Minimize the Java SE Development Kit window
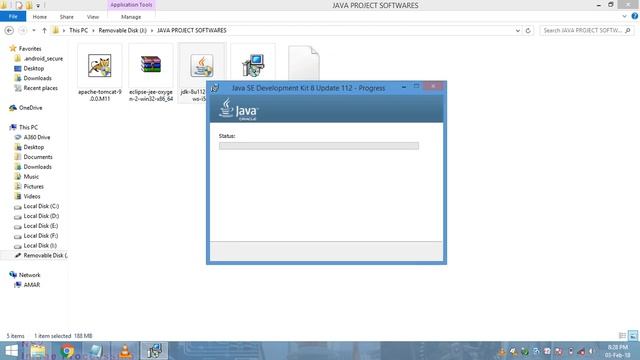Viewport: 640px width, 360px height. (x=404, y=87)
